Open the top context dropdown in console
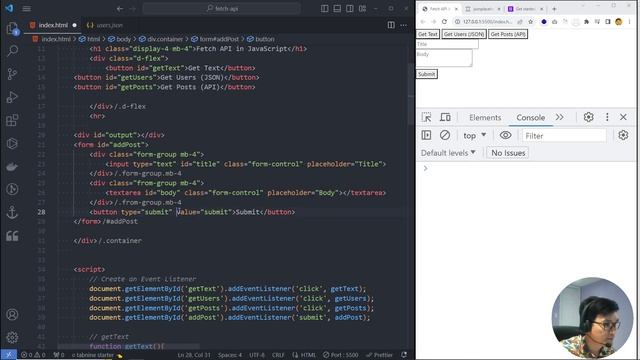 click(x=475, y=136)
